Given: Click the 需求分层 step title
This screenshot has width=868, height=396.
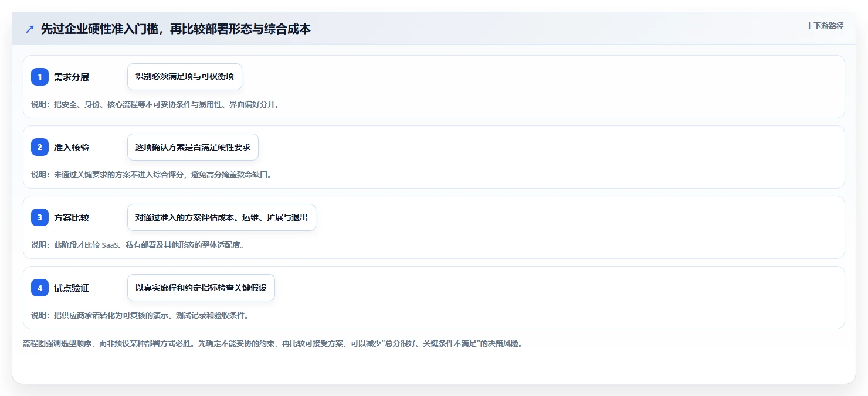Looking at the screenshot, I should [x=72, y=77].
